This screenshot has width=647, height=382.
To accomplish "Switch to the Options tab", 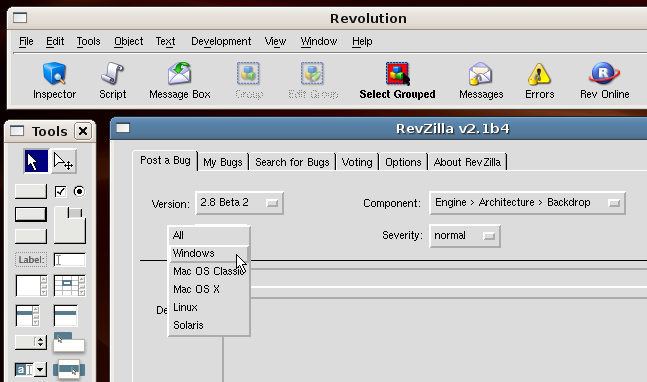I will [x=403, y=162].
